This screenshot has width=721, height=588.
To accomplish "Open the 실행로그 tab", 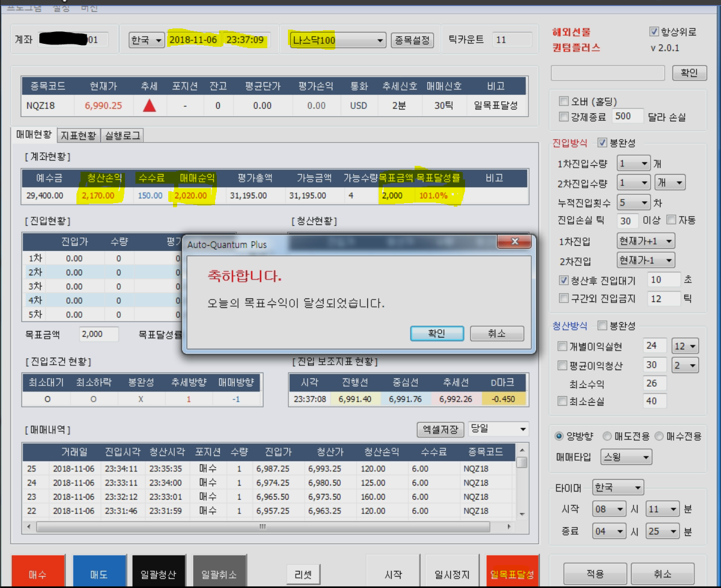I will pyautogui.click(x=123, y=136).
